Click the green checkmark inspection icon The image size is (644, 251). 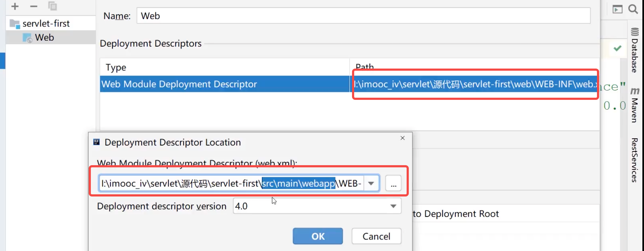pos(618,48)
